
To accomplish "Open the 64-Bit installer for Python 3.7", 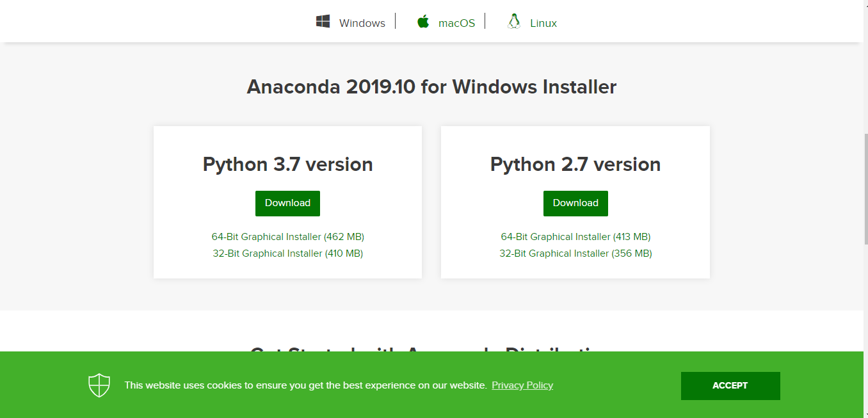I will pyautogui.click(x=287, y=236).
